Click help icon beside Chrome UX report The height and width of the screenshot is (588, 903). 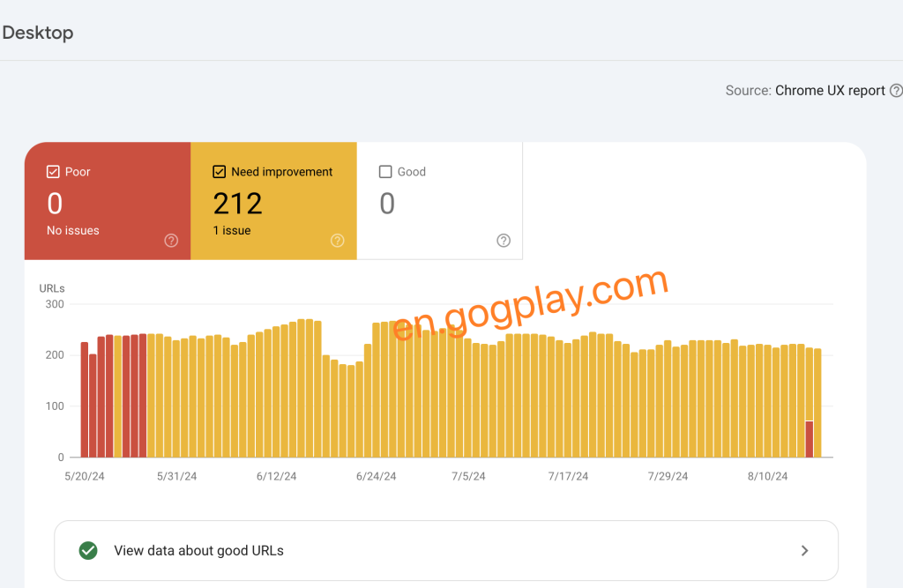click(x=896, y=91)
